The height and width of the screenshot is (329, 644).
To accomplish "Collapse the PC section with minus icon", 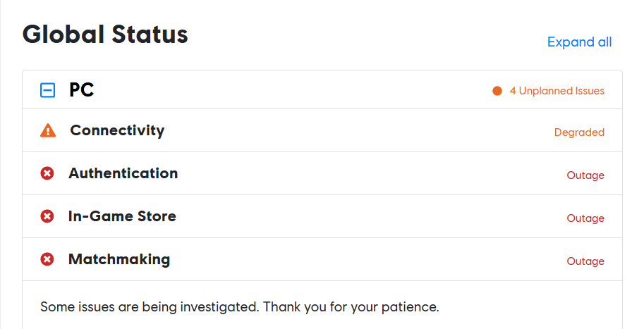I will pos(47,90).
